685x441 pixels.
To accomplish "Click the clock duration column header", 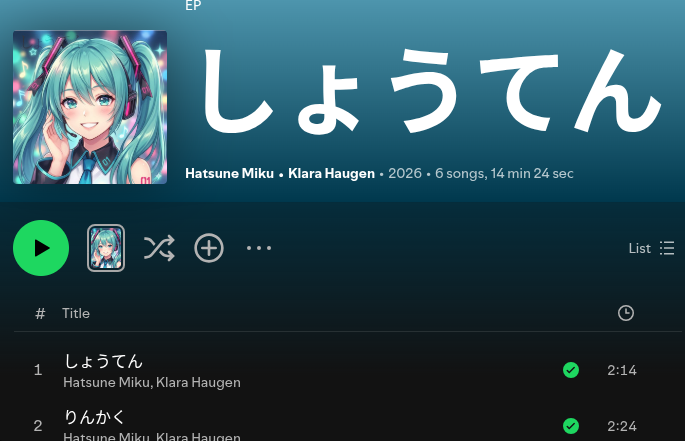I will click(x=626, y=313).
